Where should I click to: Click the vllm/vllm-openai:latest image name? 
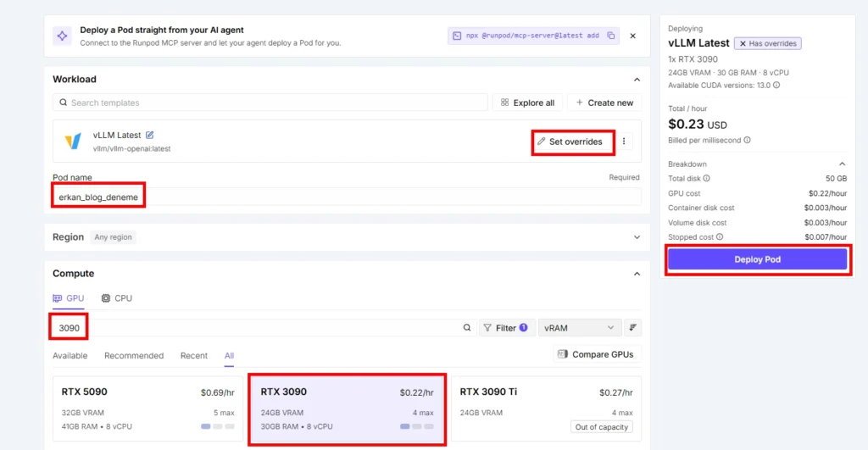[x=131, y=148]
